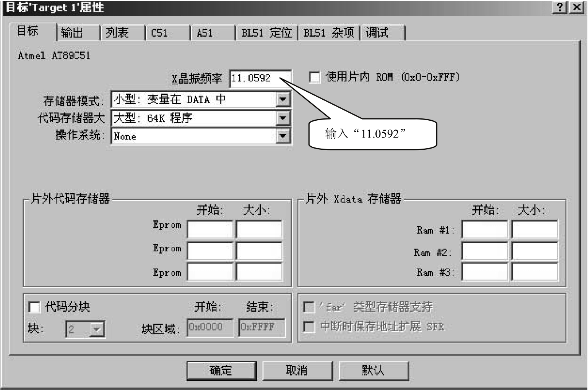The image size is (588, 390).
Task: Open the 代码存储器大 dropdown
Action: (283, 118)
